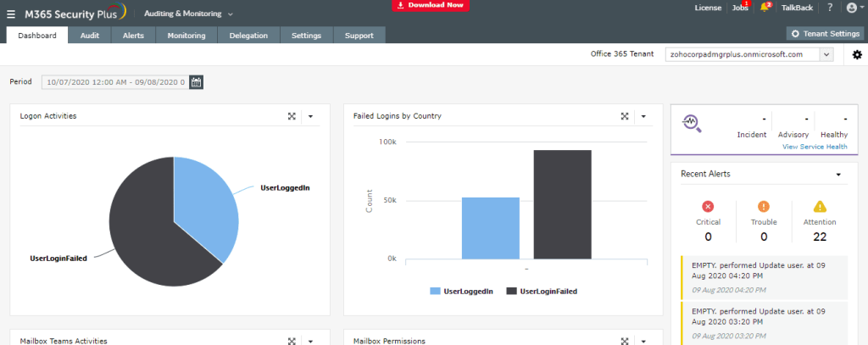Open the notifications bell icon

(x=765, y=8)
